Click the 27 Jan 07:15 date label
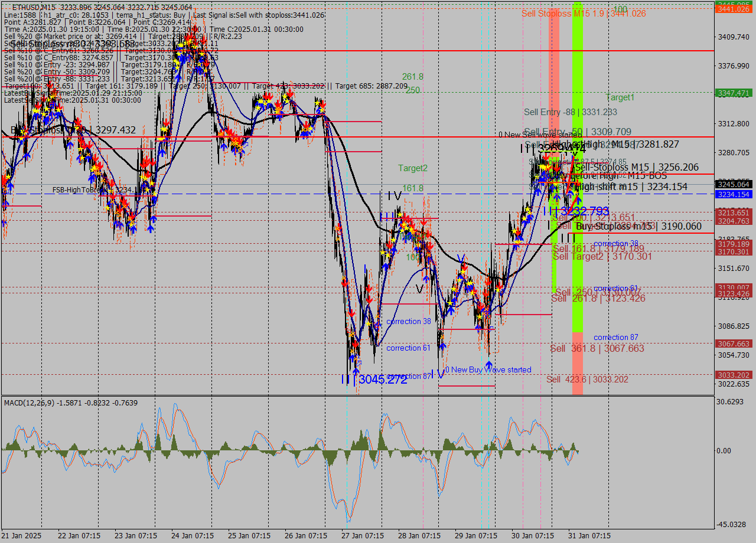Screen dimensions: 756x543 click(361, 535)
